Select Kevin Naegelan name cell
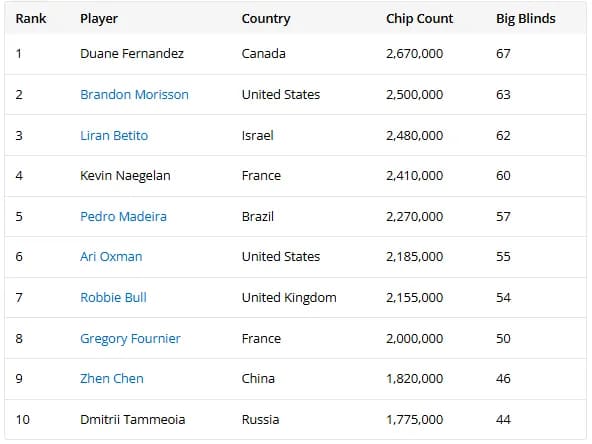The height and width of the screenshot is (444, 592). click(x=125, y=176)
